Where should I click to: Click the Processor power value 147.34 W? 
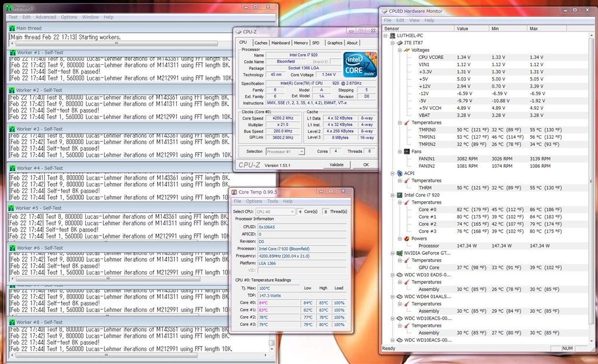point(467,246)
